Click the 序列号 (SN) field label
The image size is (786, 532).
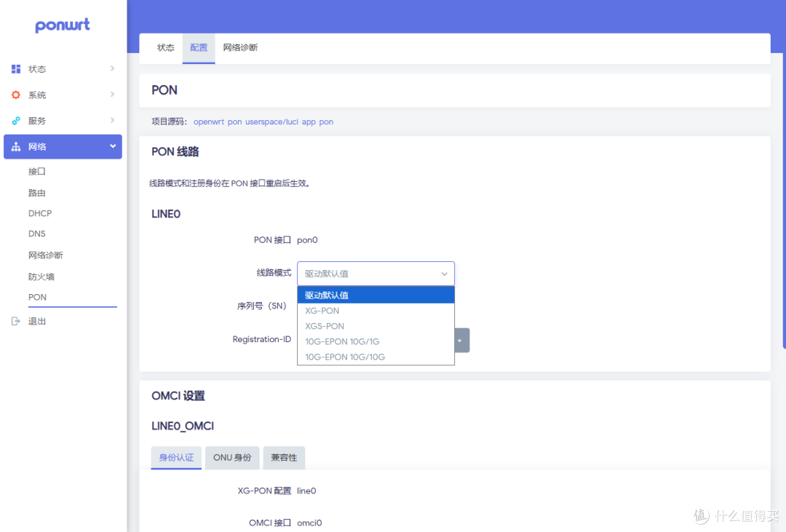(261, 306)
